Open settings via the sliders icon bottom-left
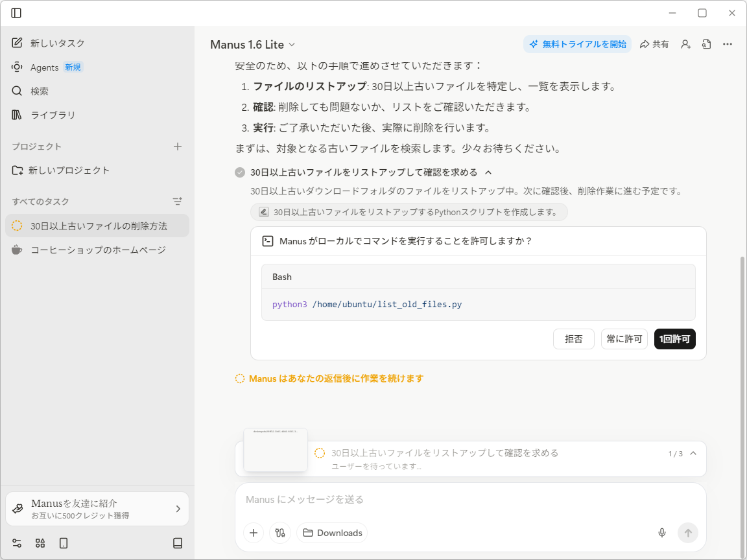Screen dimensions: 747x560 pos(16,543)
